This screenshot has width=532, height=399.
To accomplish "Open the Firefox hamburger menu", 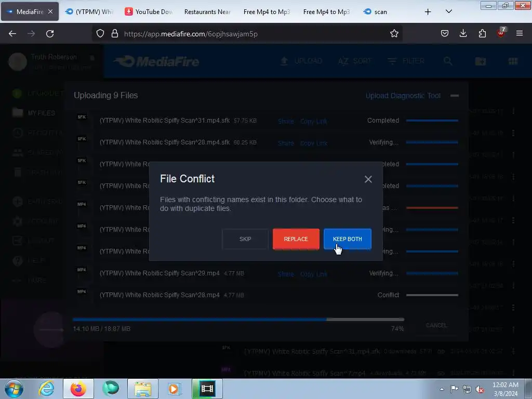I will pyautogui.click(x=520, y=34).
